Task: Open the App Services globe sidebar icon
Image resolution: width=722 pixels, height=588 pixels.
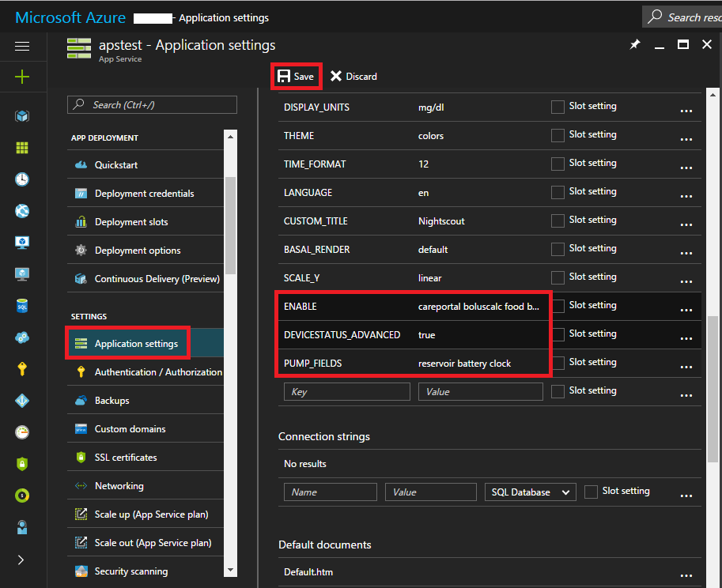Action: click(22, 211)
